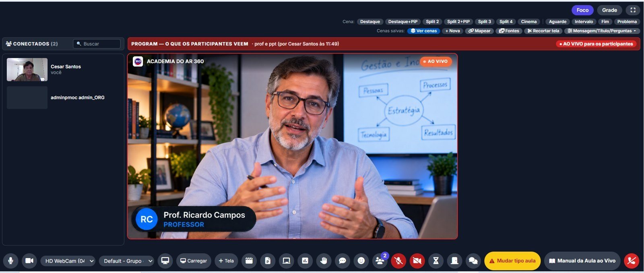The image size is (644, 273).
Task: Add a new scene with + Nova
Action: [x=452, y=31]
